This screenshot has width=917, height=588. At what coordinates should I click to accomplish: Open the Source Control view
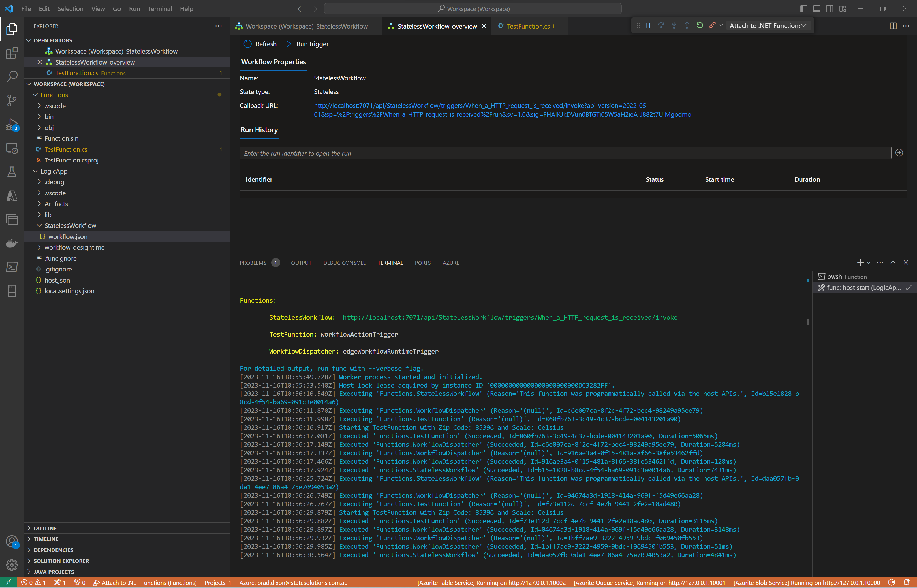click(11, 101)
